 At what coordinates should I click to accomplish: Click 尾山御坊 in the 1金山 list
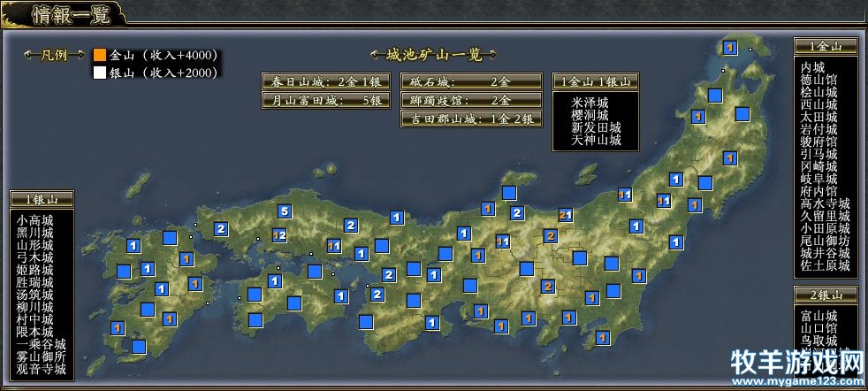click(826, 241)
